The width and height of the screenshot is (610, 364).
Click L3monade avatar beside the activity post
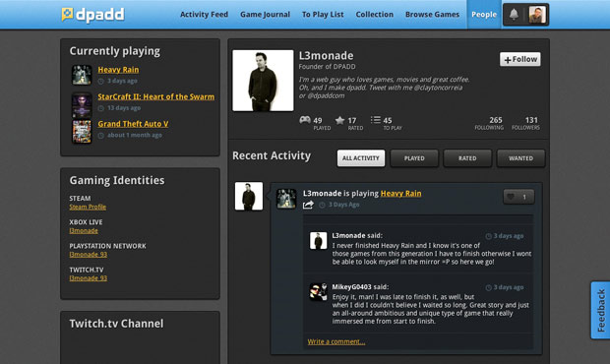(249, 197)
